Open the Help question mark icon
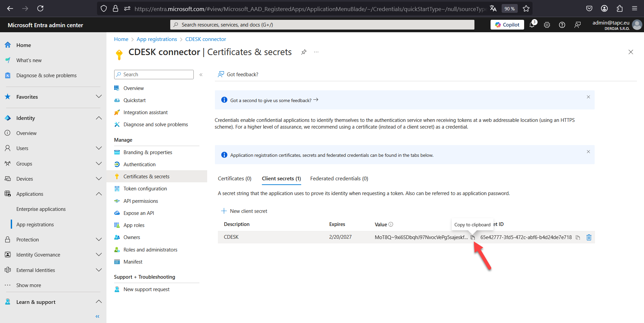 tap(562, 25)
